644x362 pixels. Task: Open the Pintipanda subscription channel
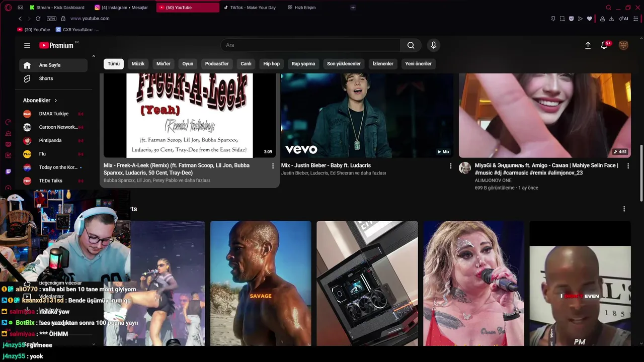[x=53, y=140]
